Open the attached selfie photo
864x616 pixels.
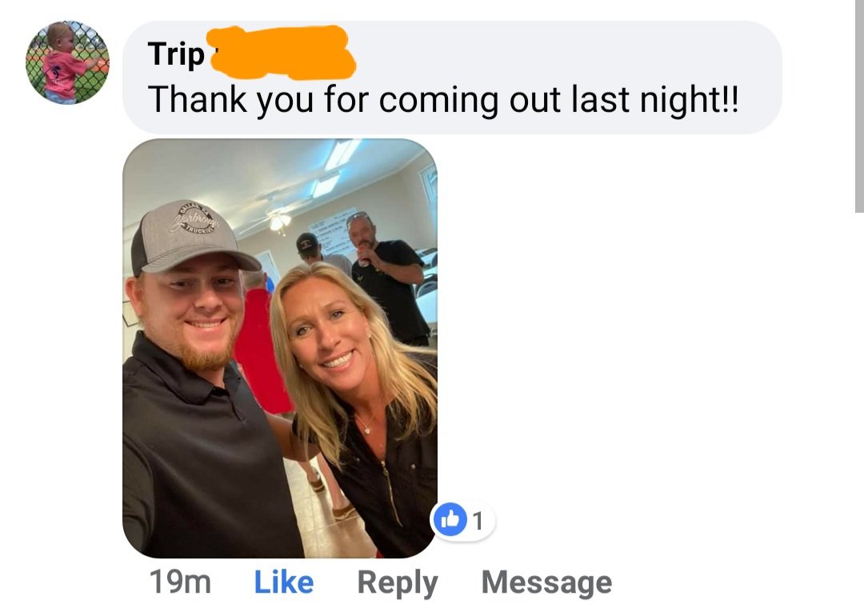[280, 348]
